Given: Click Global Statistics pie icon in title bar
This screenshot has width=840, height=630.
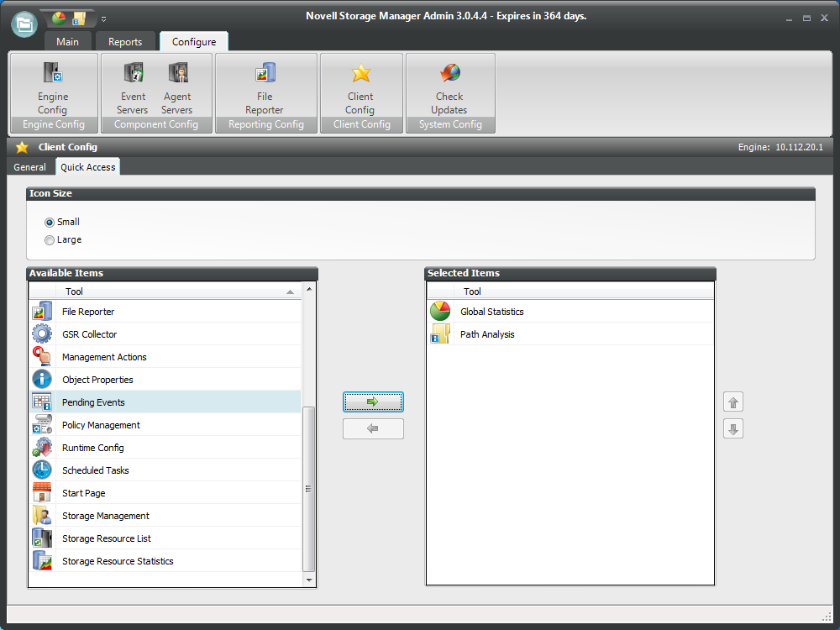Looking at the screenshot, I should pos(59,18).
